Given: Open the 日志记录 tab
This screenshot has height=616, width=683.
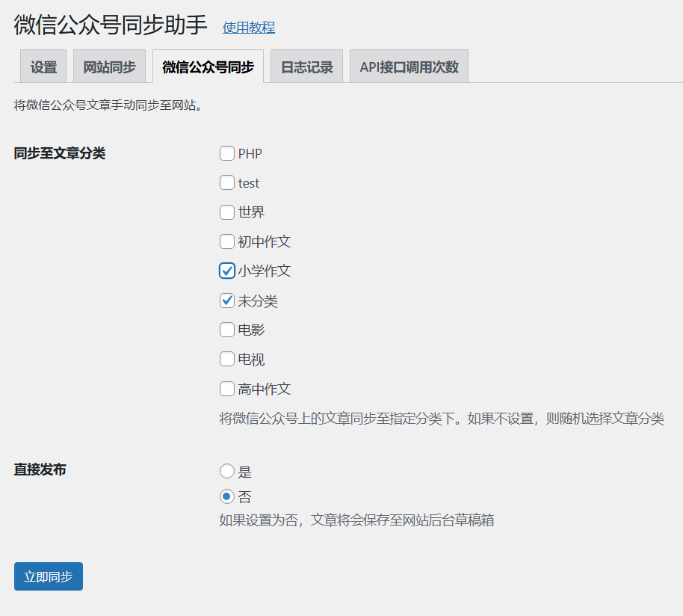Looking at the screenshot, I should tap(306, 67).
